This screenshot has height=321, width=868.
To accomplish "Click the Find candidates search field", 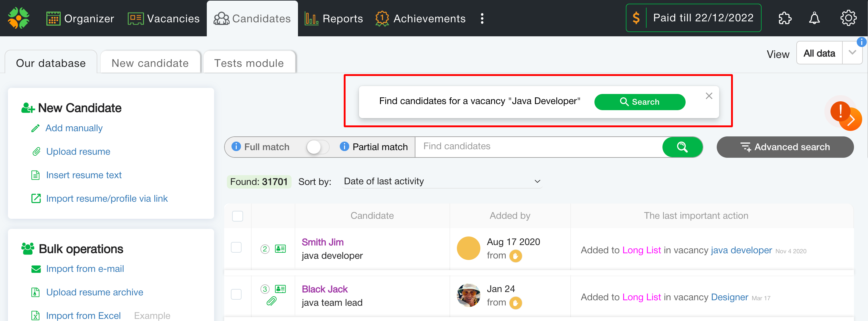I will coord(538,146).
